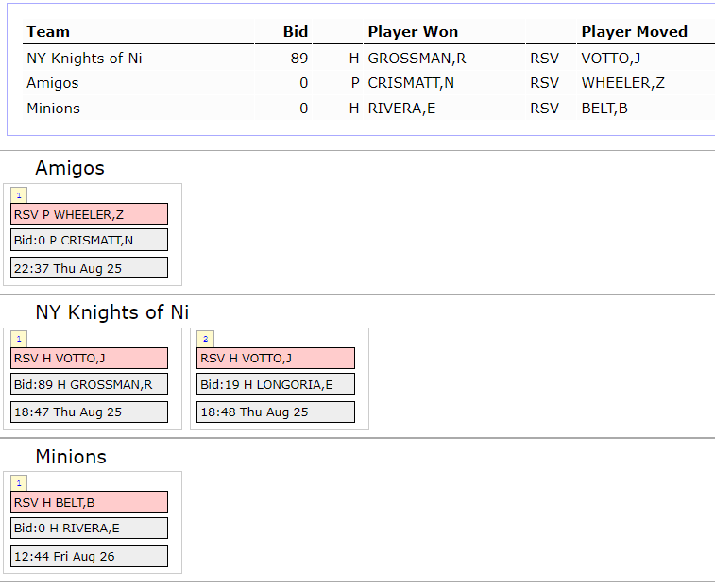Click Bid:0 H RIVERA,E entry
Screen dimensions: 715x588
tap(90, 529)
